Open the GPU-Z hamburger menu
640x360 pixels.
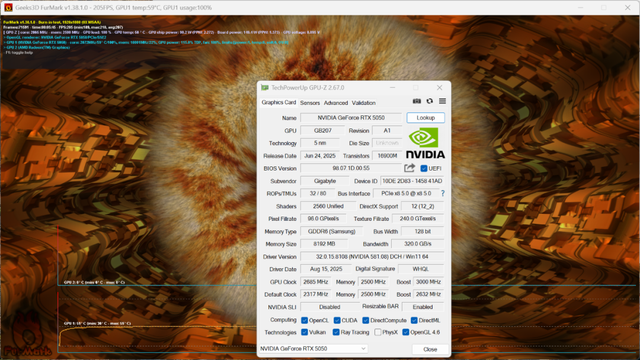(442, 101)
